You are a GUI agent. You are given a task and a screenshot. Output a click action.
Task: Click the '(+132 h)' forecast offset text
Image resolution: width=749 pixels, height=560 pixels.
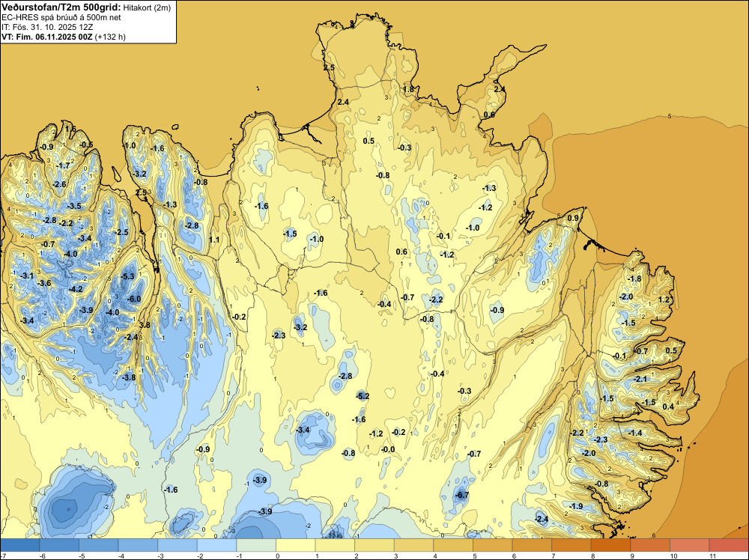[x=110, y=37]
